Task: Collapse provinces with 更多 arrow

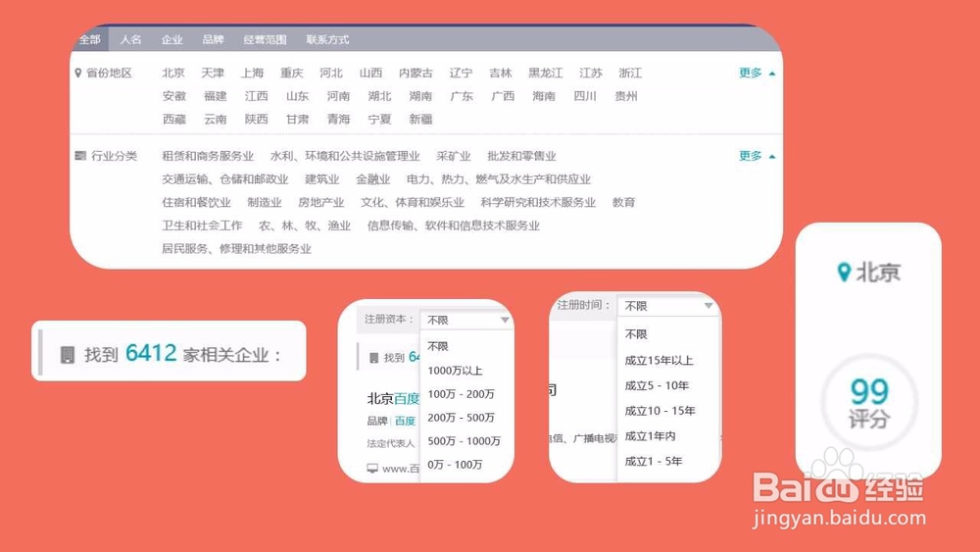Action: click(x=757, y=74)
